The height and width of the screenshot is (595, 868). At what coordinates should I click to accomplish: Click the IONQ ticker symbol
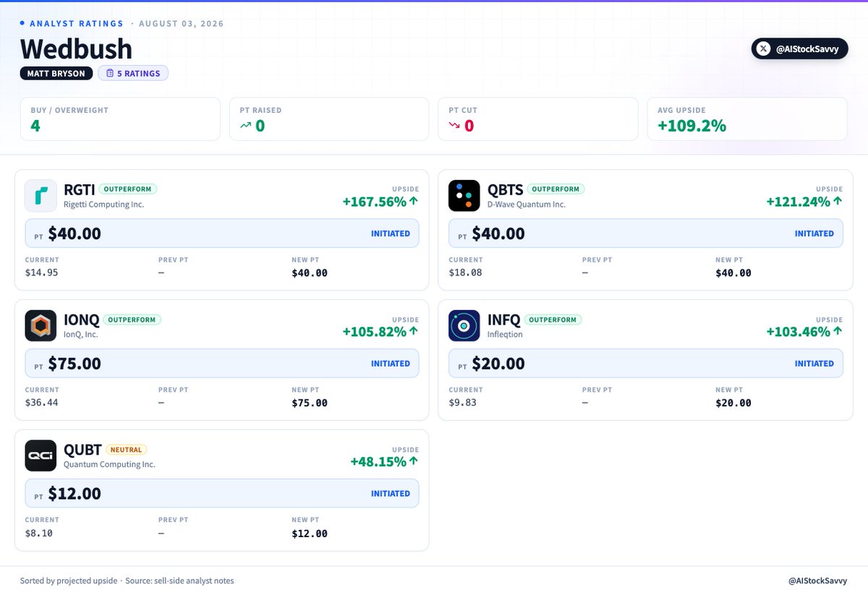[x=80, y=320]
